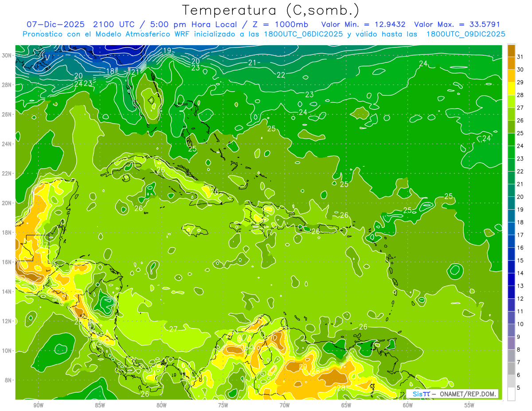532x411 pixels.
Task: Click the legend value label '24'
Action: pyautogui.click(x=520, y=146)
